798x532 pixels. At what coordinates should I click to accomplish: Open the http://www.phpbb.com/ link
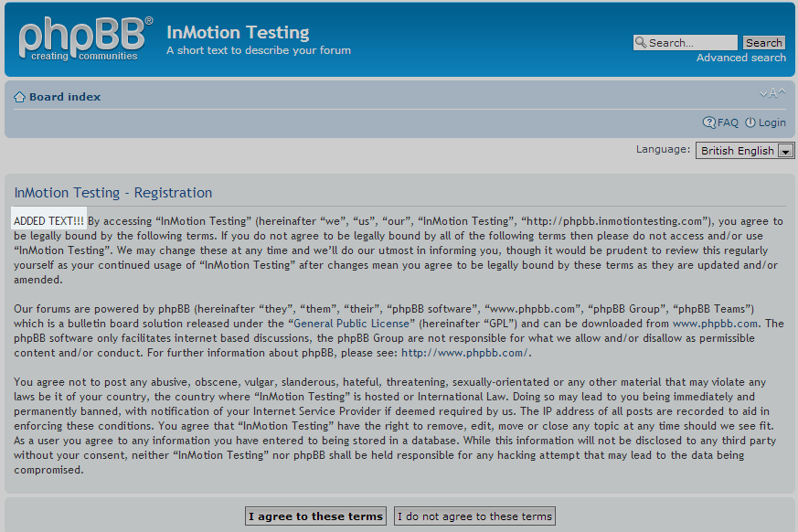click(x=464, y=353)
